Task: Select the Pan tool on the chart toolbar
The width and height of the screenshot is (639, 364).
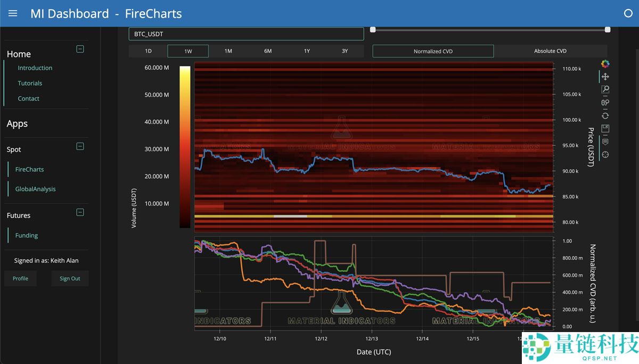Action: [605, 77]
